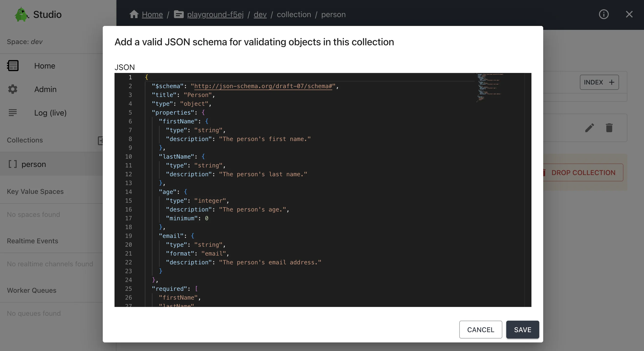Viewport: 644px width, 351px height.
Task: Click the trash delete icon
Action: tap(609, 128)
